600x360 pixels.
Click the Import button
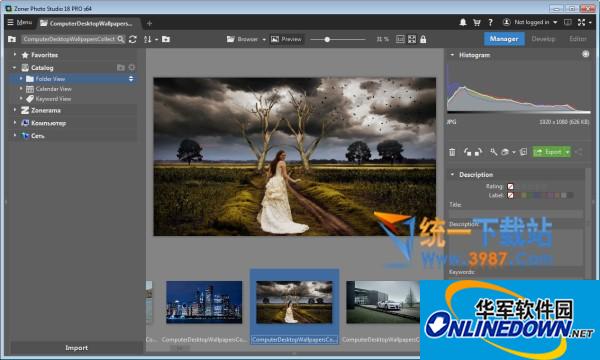76,348
